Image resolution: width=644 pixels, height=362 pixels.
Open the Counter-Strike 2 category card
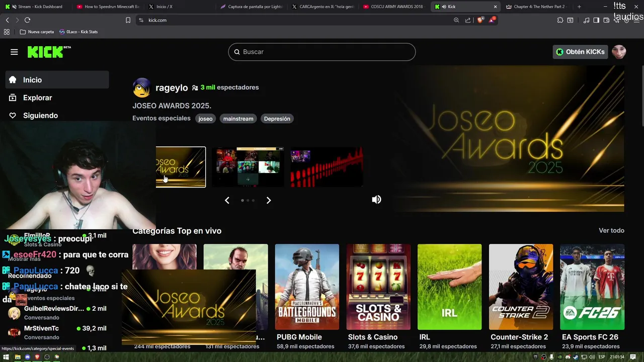pos(521,287)
